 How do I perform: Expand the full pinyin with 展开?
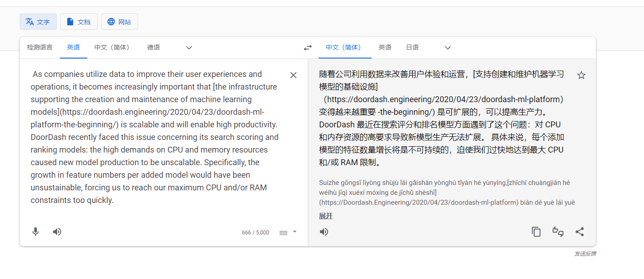pyautogui.click(x=325, y=216)
